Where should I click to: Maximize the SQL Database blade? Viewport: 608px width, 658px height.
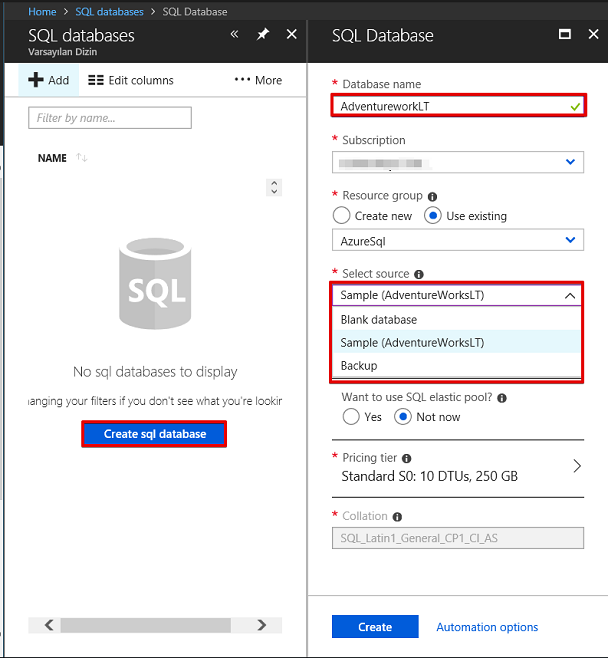565,34
